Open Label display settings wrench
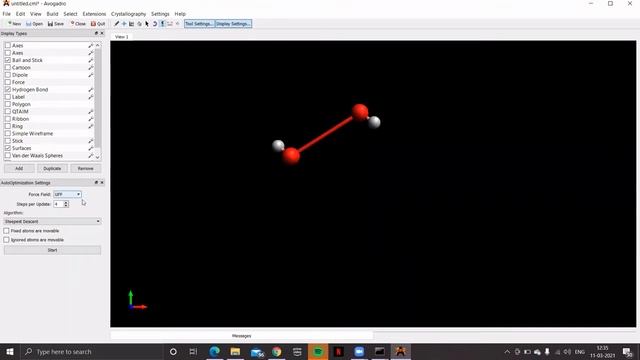The height and width of the screenshot is (360, 640). pos(91,97)
